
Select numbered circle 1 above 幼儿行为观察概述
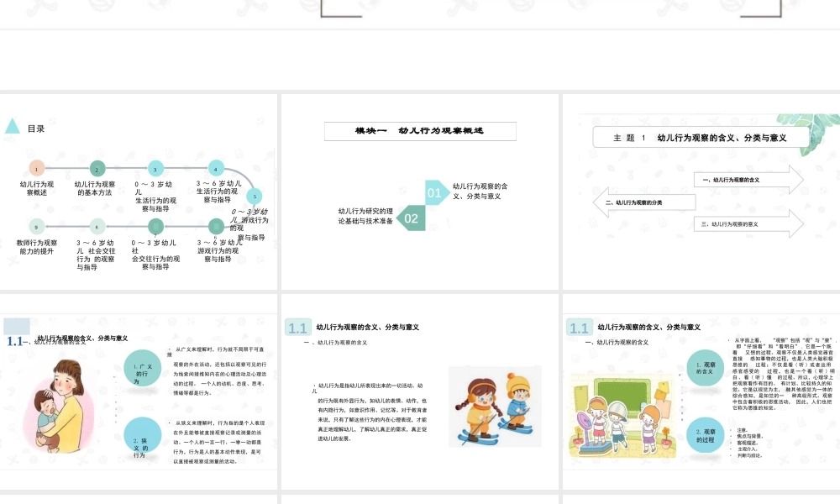(x=36, y=169)
